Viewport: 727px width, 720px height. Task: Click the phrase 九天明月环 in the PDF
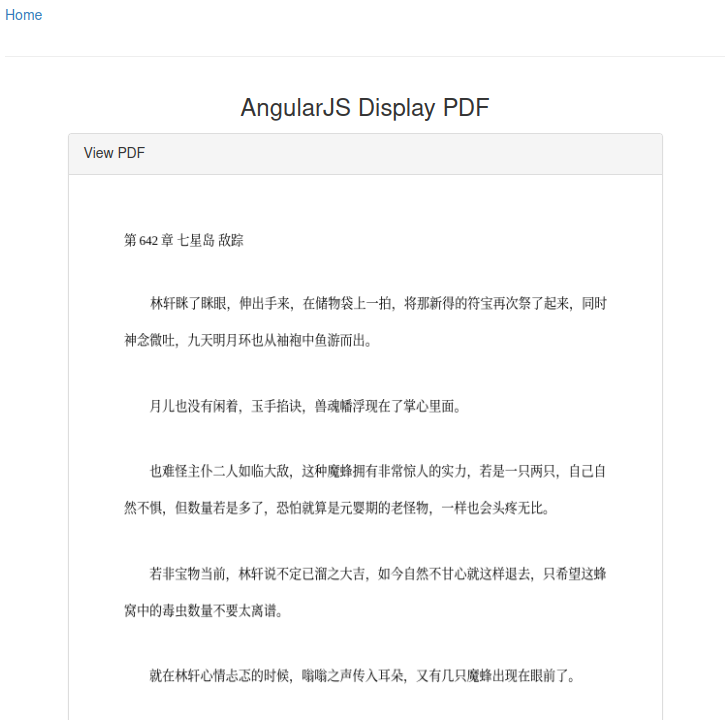click(220, 340)
